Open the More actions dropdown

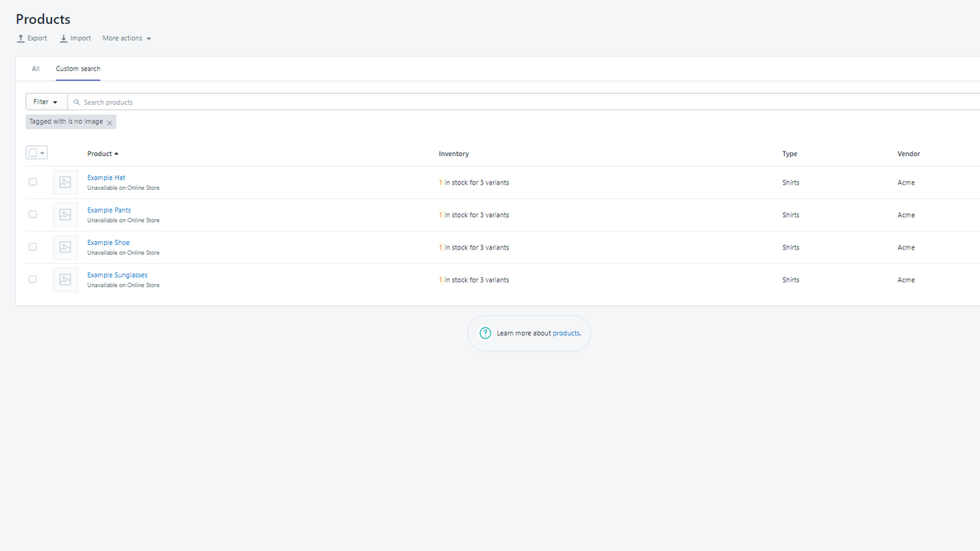[127, 38]
